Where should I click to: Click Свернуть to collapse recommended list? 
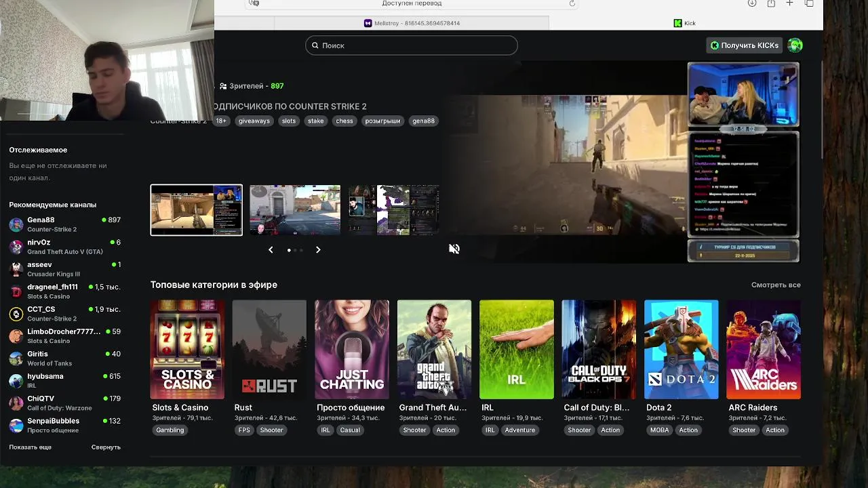106,447
